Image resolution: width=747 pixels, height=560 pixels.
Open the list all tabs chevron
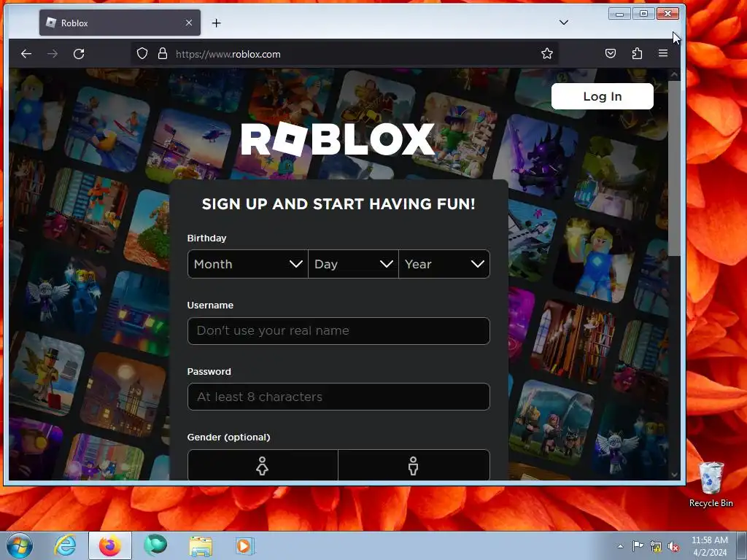(564, 23)
